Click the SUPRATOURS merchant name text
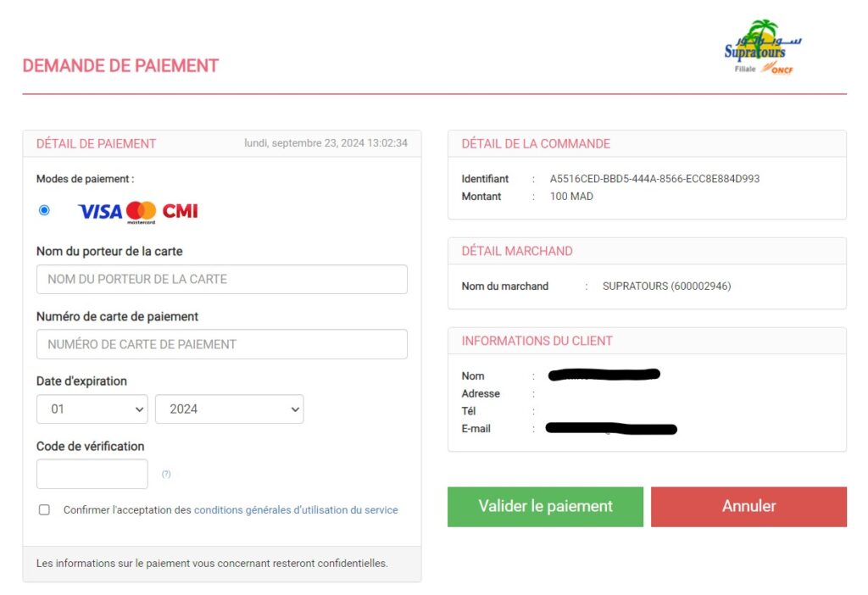Viewport: 868px width, 595px height. click(666, 286)
